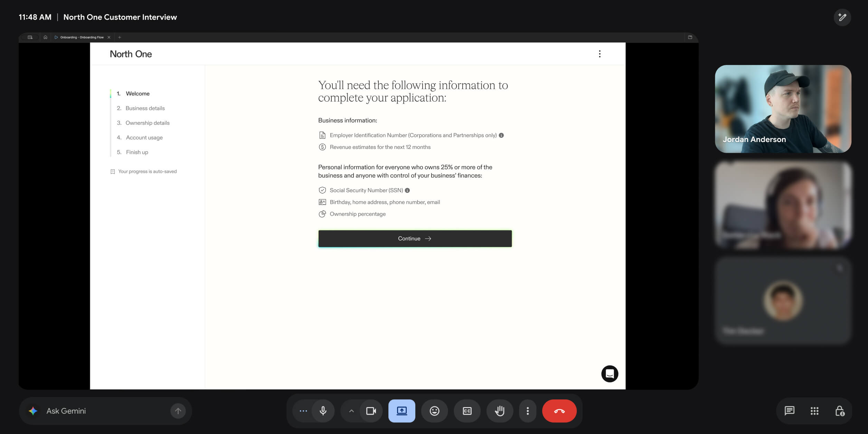This screenshot has height=434, width=868.
Task: Click the Revenue estimates dollar icon
Action: (x=322, y=147)
